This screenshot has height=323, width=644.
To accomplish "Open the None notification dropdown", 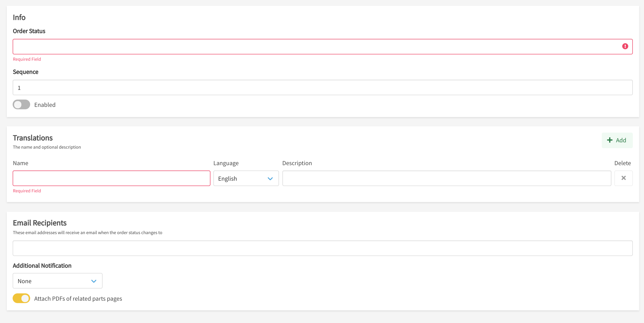I will click(x=52, y=281).
